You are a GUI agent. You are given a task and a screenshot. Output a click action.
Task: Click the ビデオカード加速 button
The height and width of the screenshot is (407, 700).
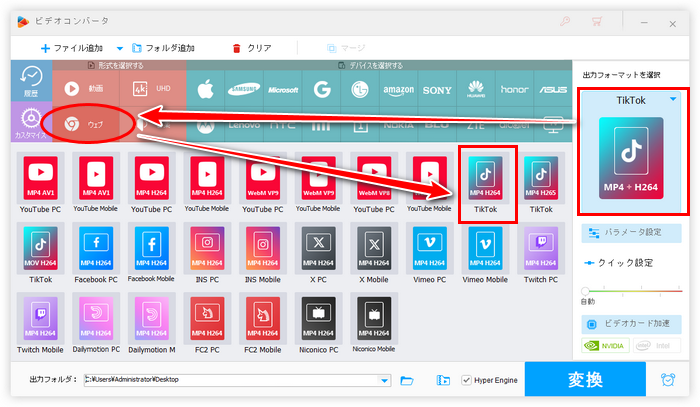click(631, 324)
